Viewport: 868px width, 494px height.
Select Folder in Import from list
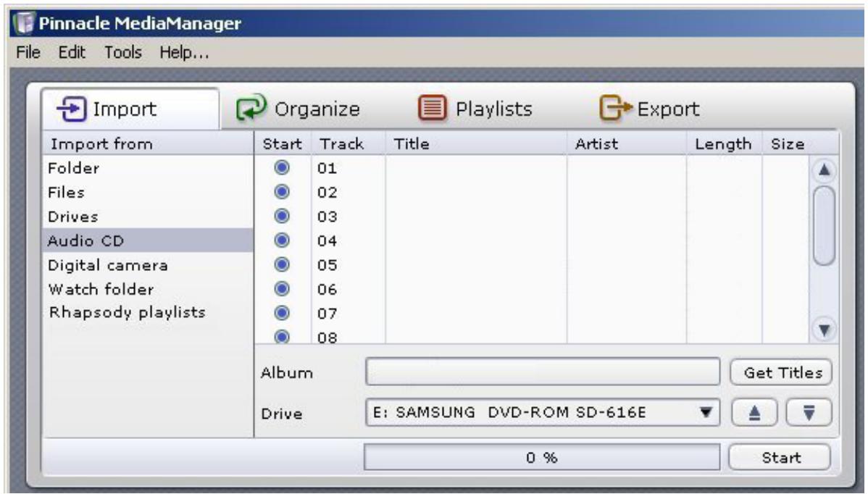click(x=148, y=167)
